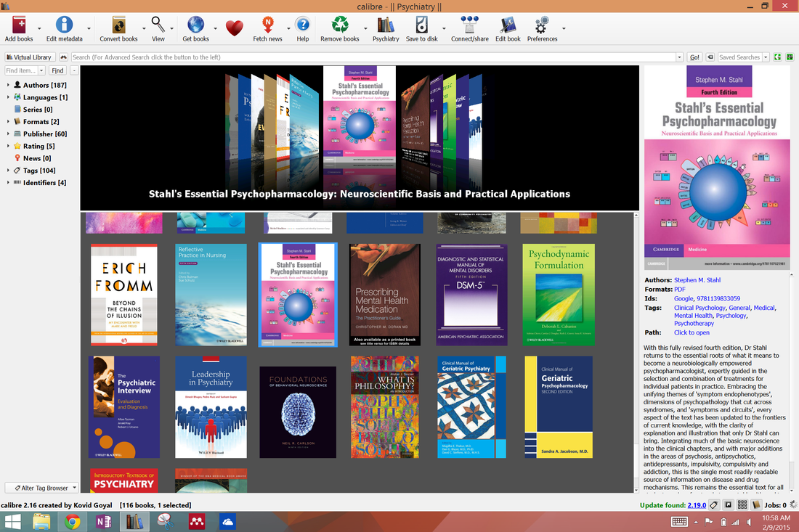Image resolution: width=799 pixels, height=532 pixels.
Task: Select What Is Philosophy? book cover
Action: tap(385, 406)
